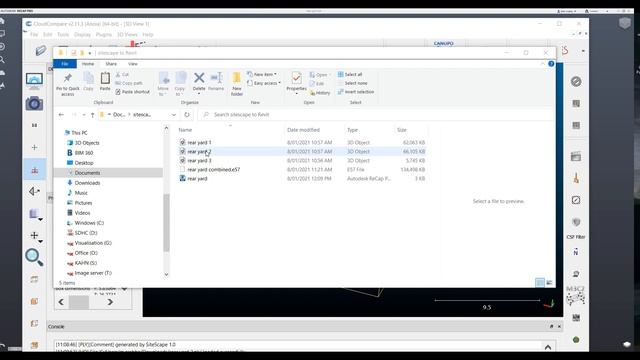640x360 pixels.
Task: Sort by Date modified column header
Action: [x=303, y=130]
